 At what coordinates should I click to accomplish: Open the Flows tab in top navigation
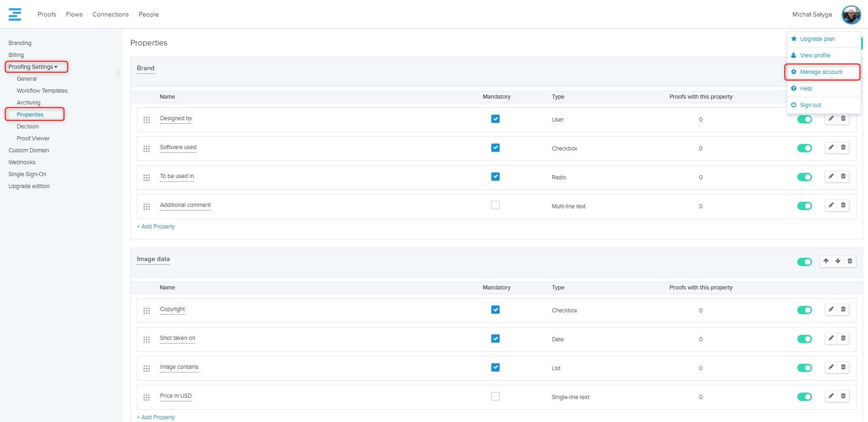click(74, 15)
